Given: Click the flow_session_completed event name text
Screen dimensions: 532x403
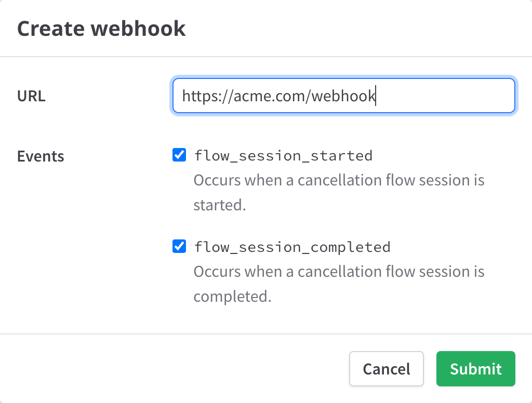Looking at the screenshot, I should 292,246.
